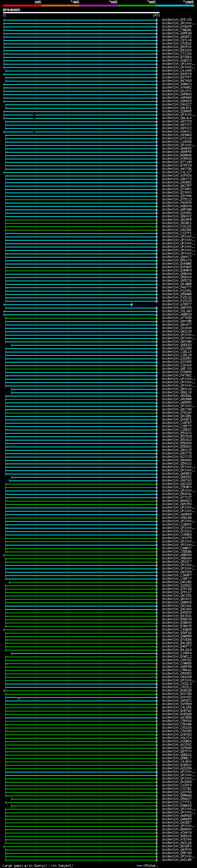Image resolution: width=197 pixels, height=868 pixels.
Task: Open label UniRef100_B5X413
Action: pyautogui.click(x=177, y=440)
